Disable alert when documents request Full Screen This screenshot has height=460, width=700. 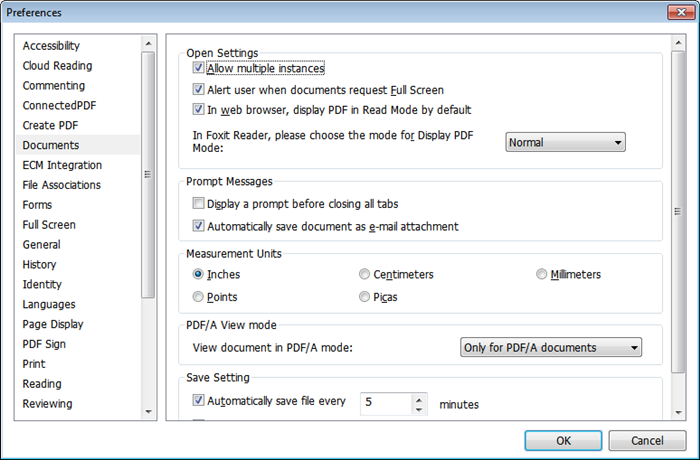coord(198,90)
